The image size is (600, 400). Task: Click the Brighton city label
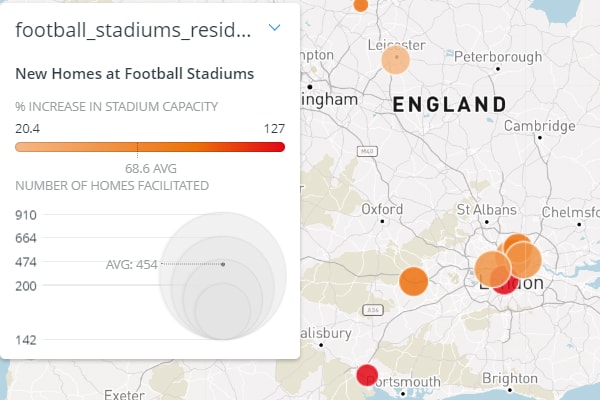pyautogui.click(x=510, y=378)
